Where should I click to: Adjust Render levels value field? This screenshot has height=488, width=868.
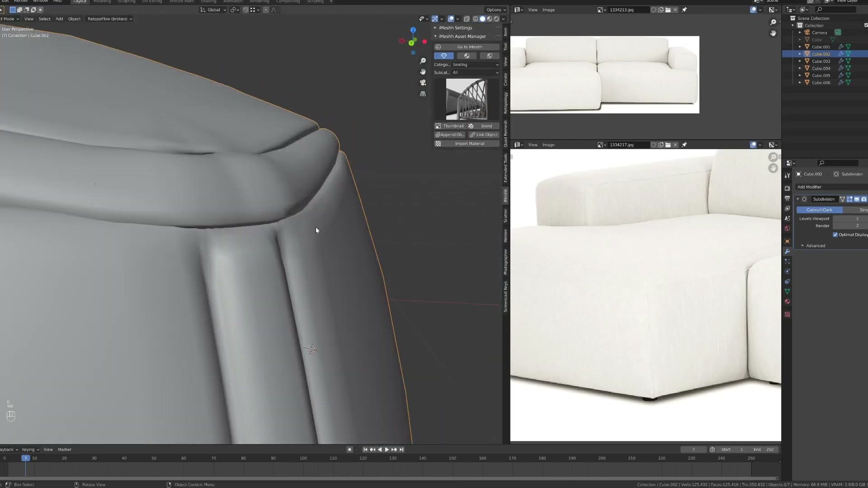click(850, 226)
